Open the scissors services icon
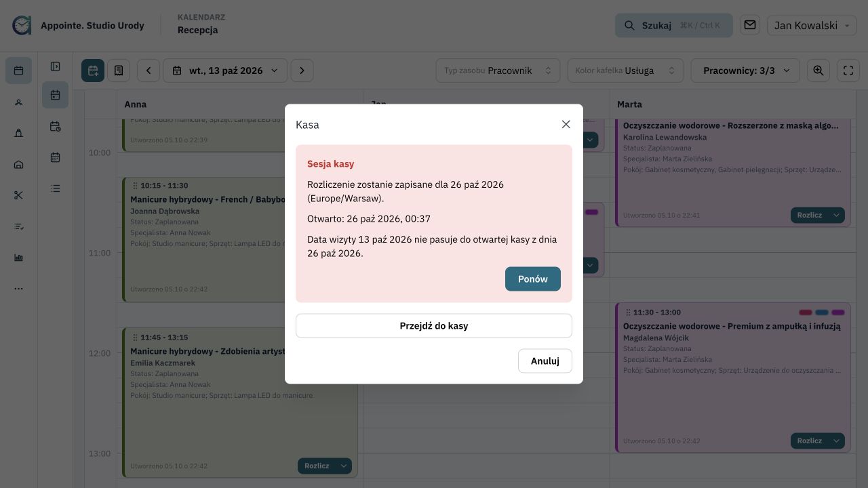The height and width of the screenshot is (488, 868). [19, 195]
